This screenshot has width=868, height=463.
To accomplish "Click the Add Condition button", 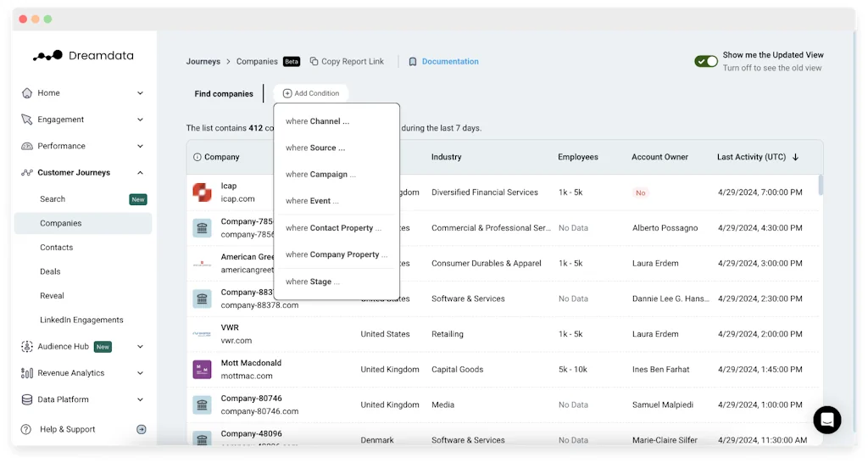I will (x=310, y=93).
